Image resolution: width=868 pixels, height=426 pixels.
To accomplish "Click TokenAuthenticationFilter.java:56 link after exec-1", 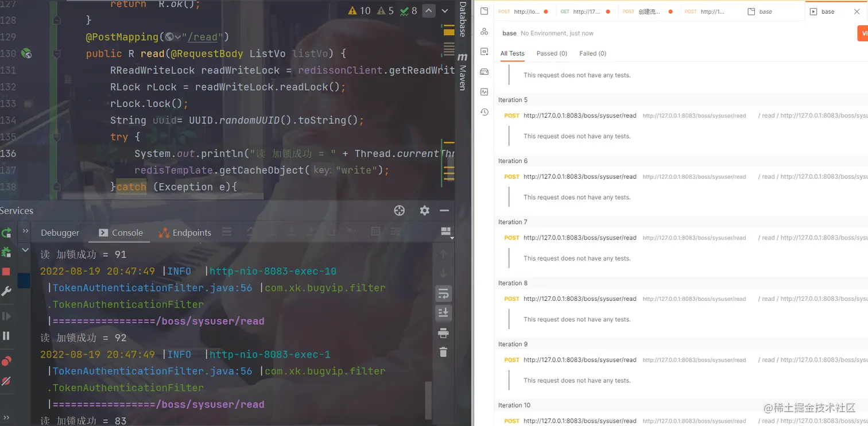I will click(152, 371).
